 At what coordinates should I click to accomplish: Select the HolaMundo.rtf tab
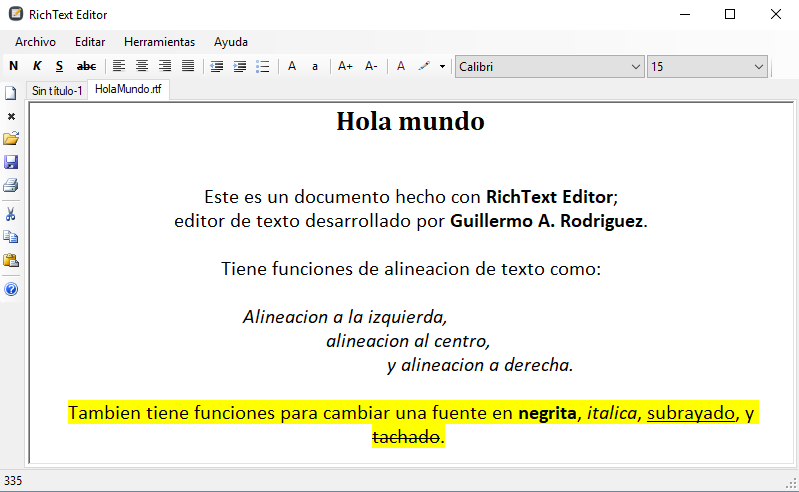point(128,89)
